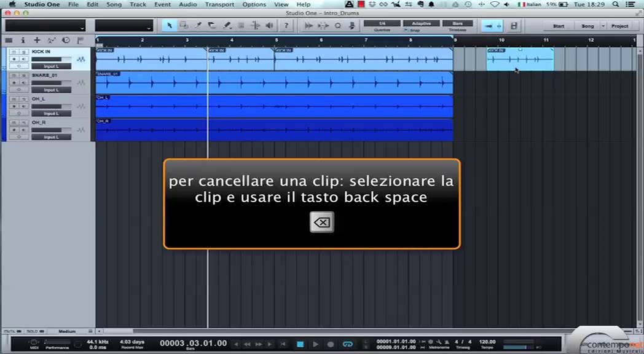Screen dimensions: 644x354
Task: Select the Paint pencil tool
Action: (x=227, y=25)
